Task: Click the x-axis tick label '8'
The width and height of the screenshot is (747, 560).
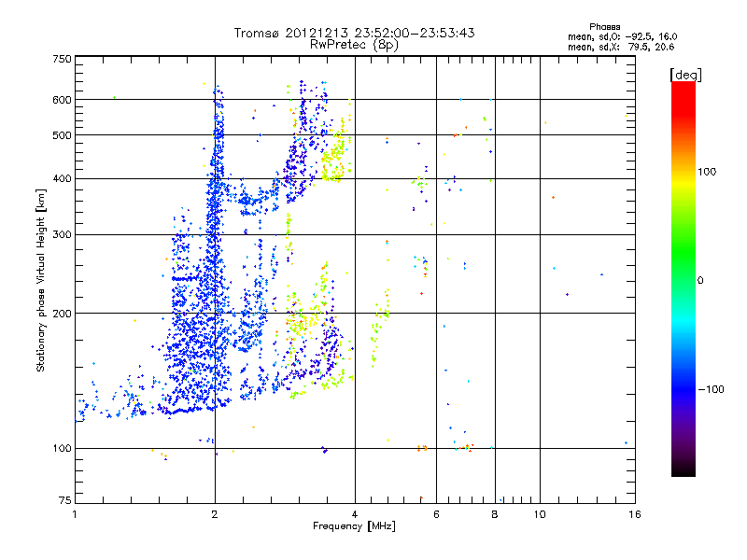Action: (x=495, y=514)
